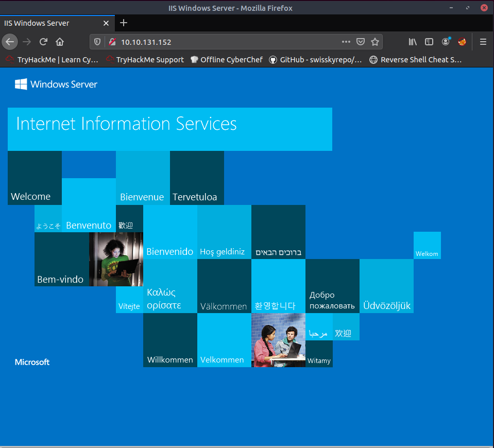Click the Willkommen tile
494x448 pixels.
pos(170,340)
